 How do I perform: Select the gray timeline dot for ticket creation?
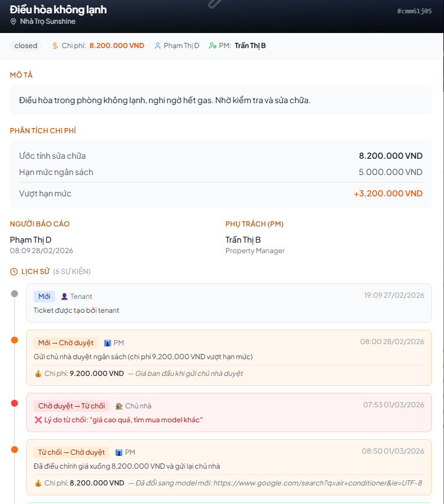click(x=14, y=294)
